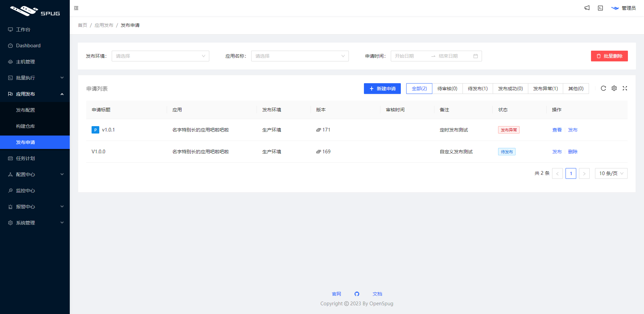Open the 10 条/页 page size dropdown
This screenshot has width=644, height=314.
611,173
